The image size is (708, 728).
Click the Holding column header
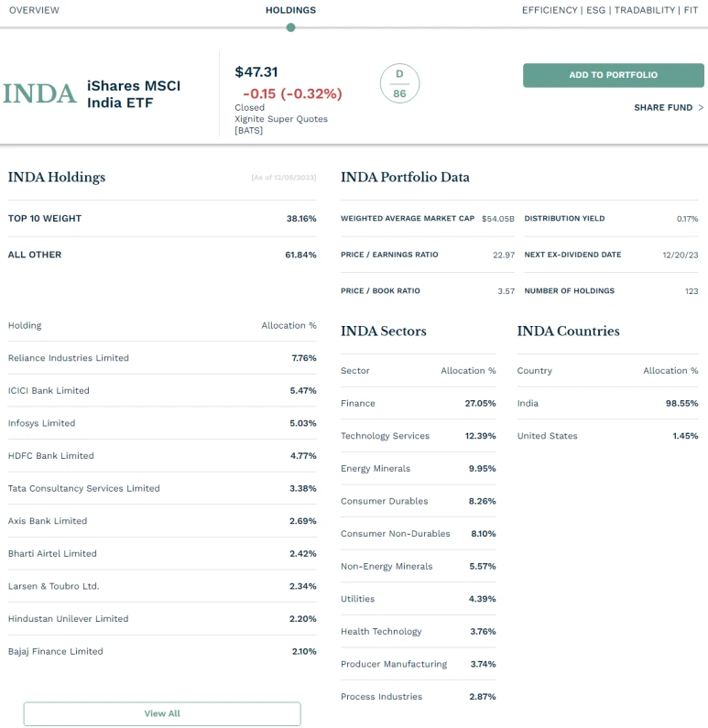(x=25, y=325)
